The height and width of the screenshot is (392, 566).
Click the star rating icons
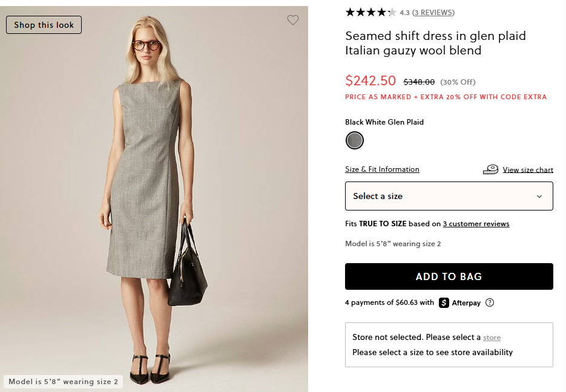point(370,12)
